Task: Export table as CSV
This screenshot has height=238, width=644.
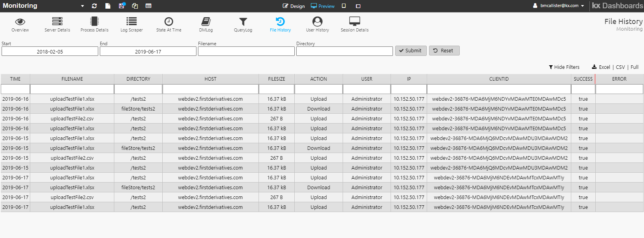Action: click(x=620, y=67)
